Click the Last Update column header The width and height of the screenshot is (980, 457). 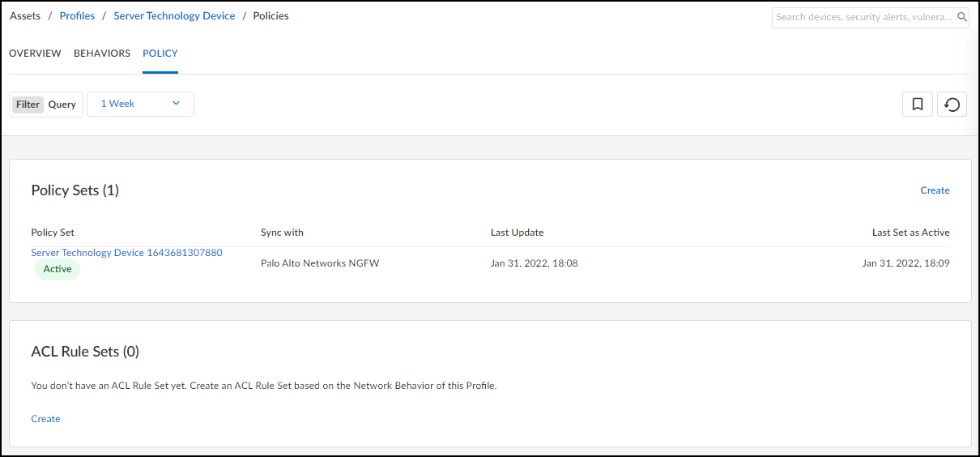click(x=517, y=233)
